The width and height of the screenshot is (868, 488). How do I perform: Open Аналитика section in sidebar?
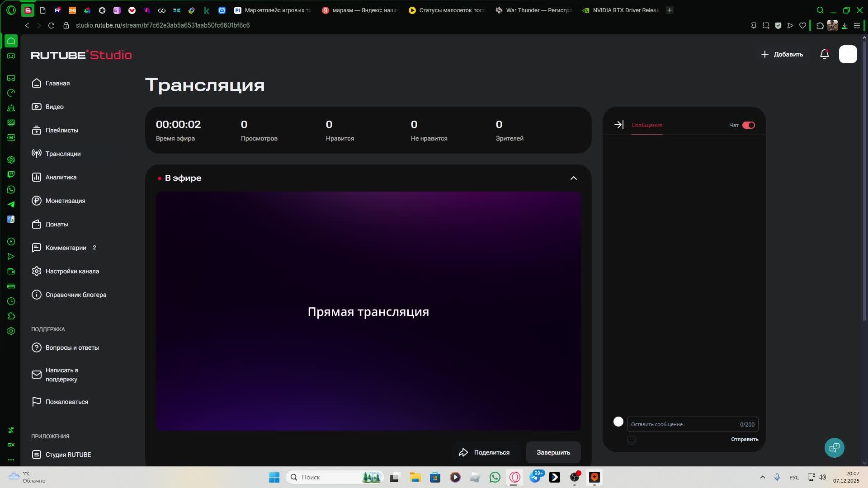(61, 177)
